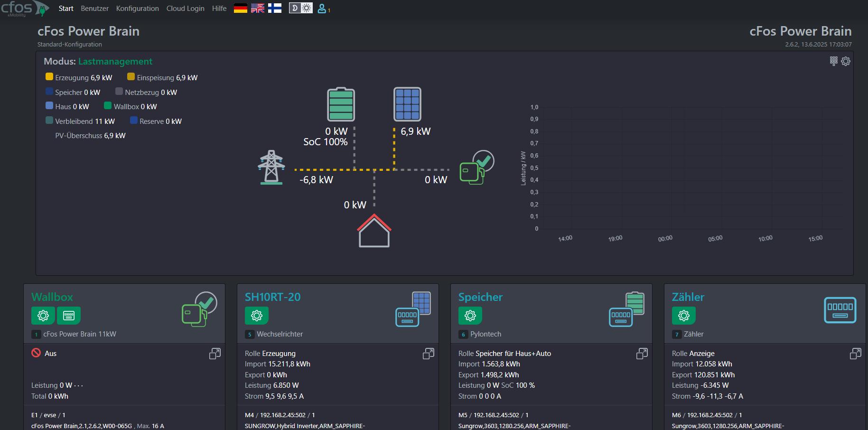
Task: Expand Speicher tile with pop-out icon
Action: point(642,354)
